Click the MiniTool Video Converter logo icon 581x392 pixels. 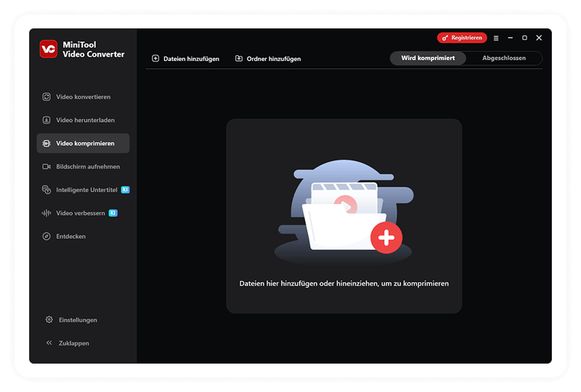click(49, 49)
